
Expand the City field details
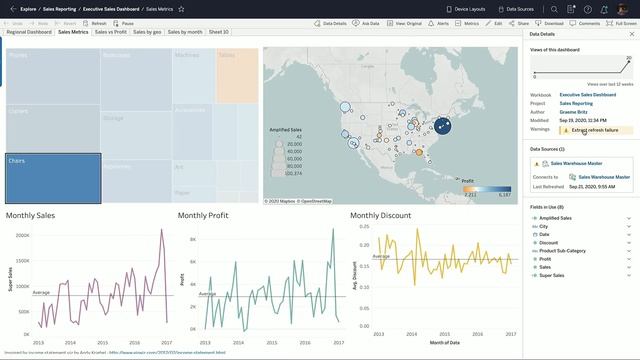(629, 227)
